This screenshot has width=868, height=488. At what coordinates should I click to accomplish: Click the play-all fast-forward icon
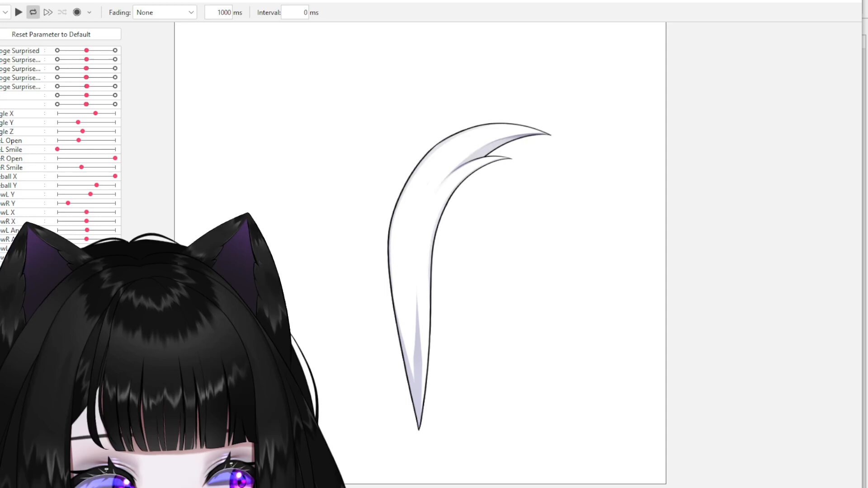[48, 12]
